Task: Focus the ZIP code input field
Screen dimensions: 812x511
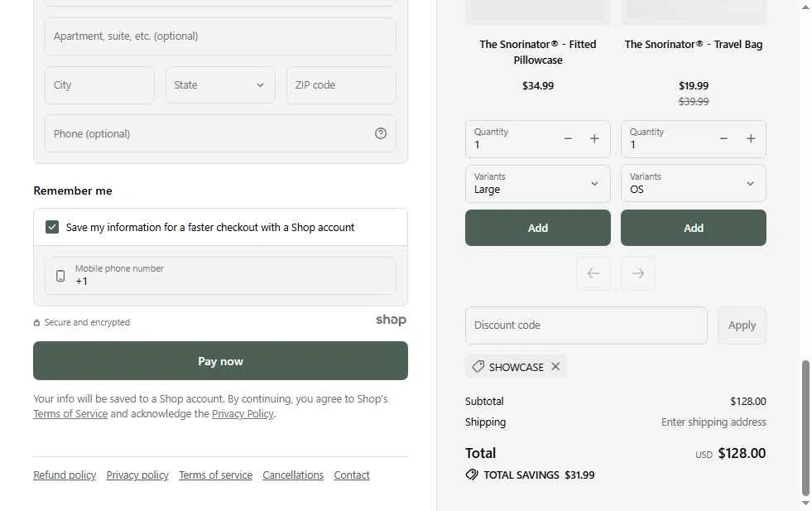Action: pos(341,85)
